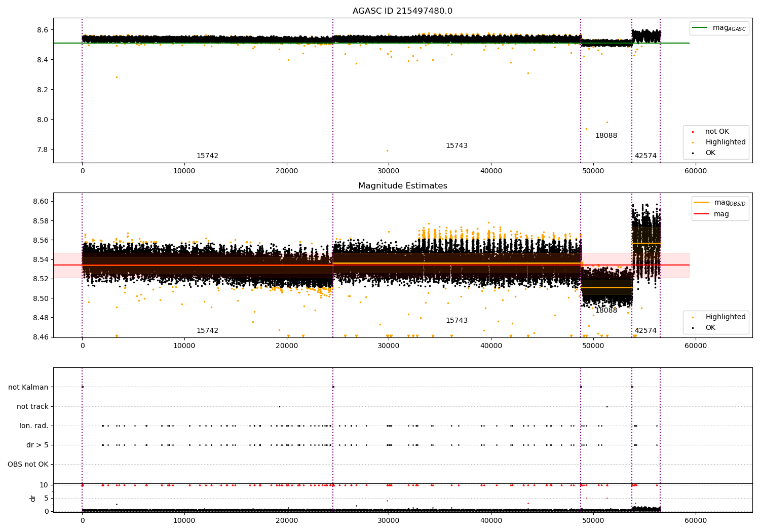Click the "OBS not OK" axis label
Image resolution: width=760 pixels, height=532 pixels.
(28, 465)
